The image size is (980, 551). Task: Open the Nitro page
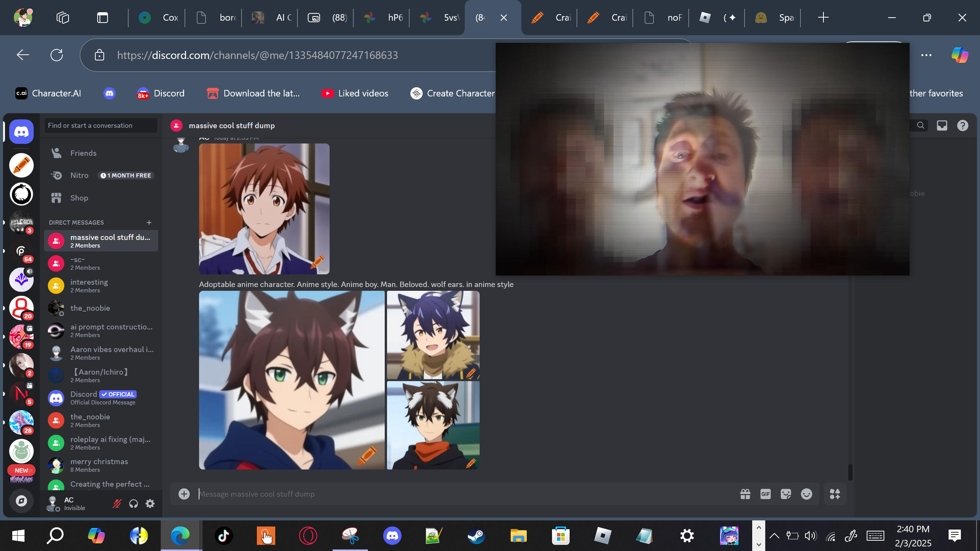[101, 175]
